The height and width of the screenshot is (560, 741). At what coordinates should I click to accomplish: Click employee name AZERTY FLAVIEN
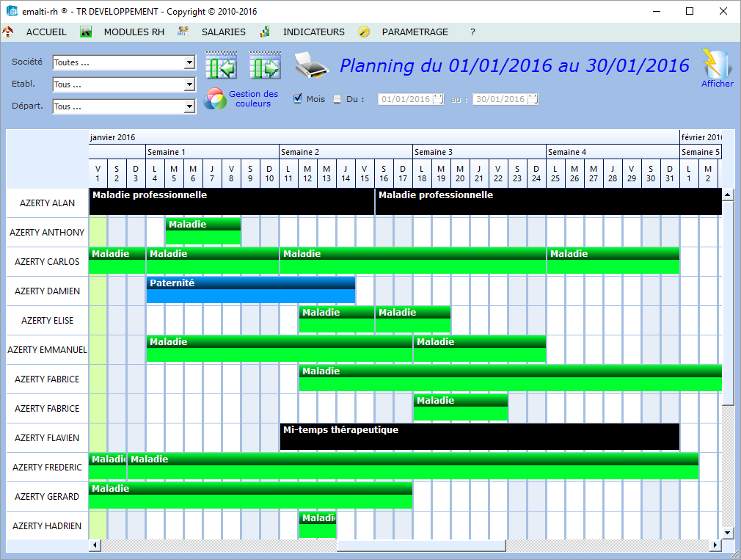click(47, 438)
